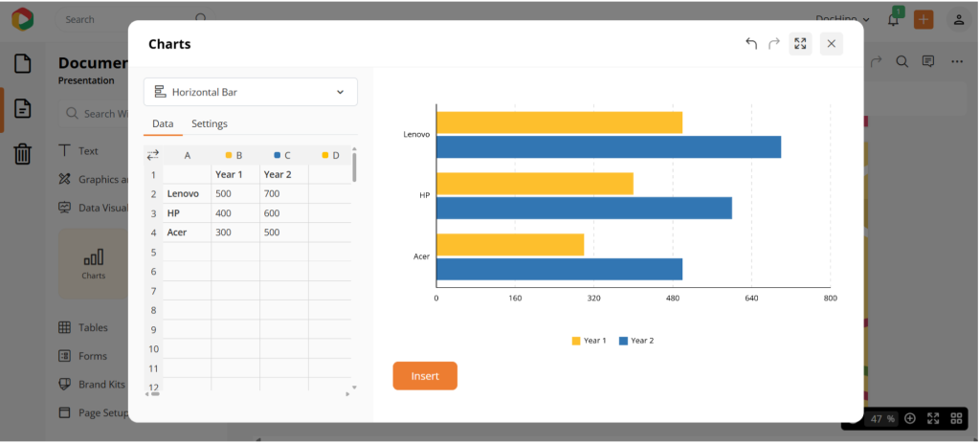Open the Data Visualization section
This screenshot has width=980, height=443.
[93, 208]
